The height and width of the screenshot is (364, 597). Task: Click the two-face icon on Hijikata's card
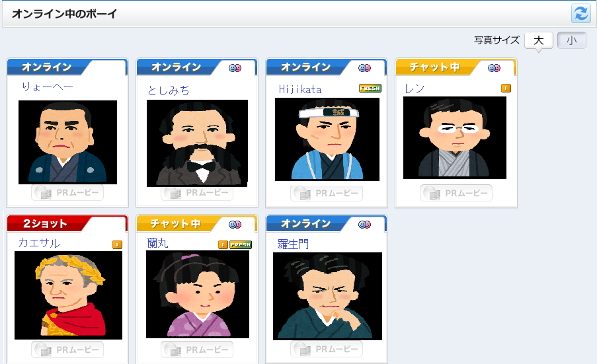[x=364, y=68]
